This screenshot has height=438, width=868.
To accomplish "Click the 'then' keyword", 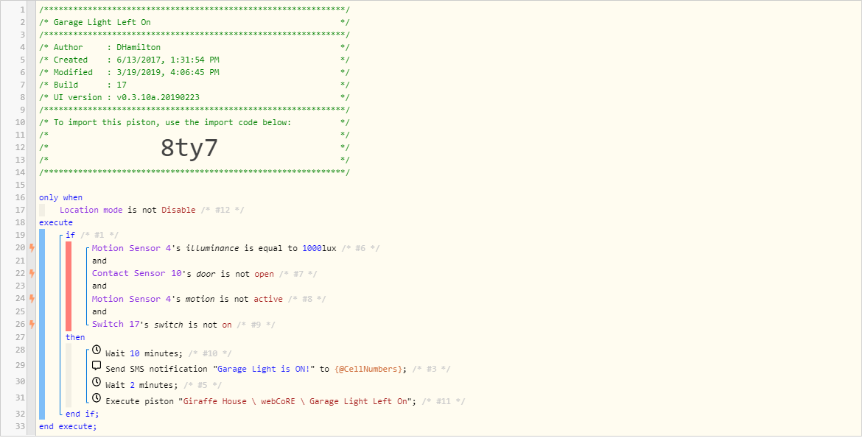I will 75,337.
